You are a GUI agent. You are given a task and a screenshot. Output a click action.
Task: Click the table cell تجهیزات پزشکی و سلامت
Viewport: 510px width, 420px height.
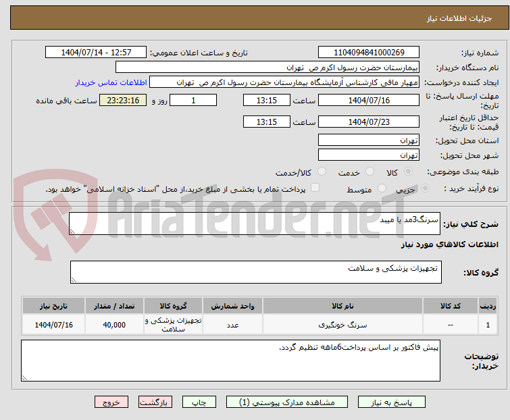tap(173, 324)
